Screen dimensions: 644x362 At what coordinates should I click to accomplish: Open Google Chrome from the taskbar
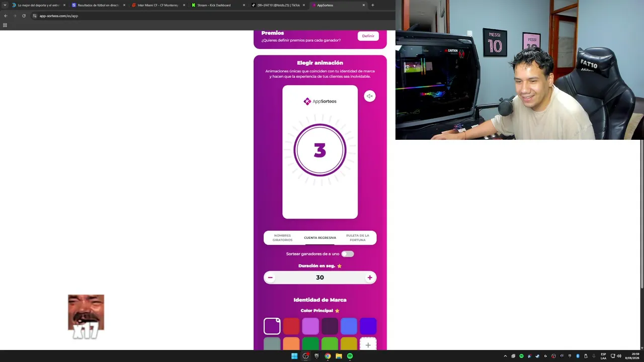coord(328,356)
